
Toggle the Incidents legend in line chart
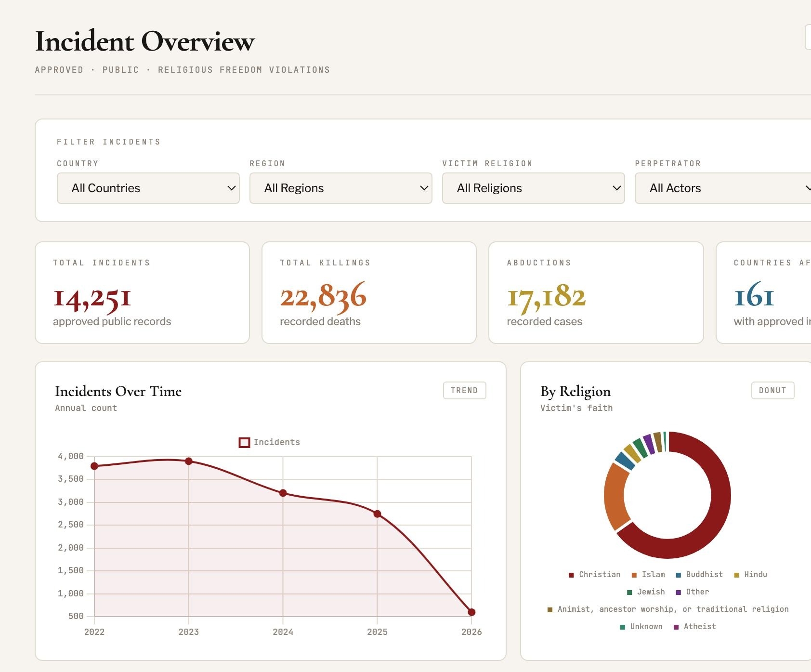269,442
